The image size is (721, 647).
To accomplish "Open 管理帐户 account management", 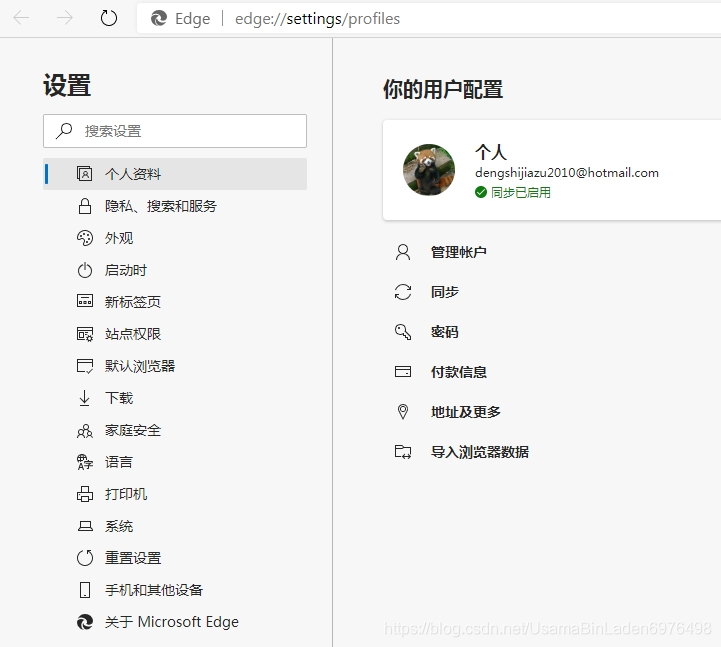I will point(458,252).
